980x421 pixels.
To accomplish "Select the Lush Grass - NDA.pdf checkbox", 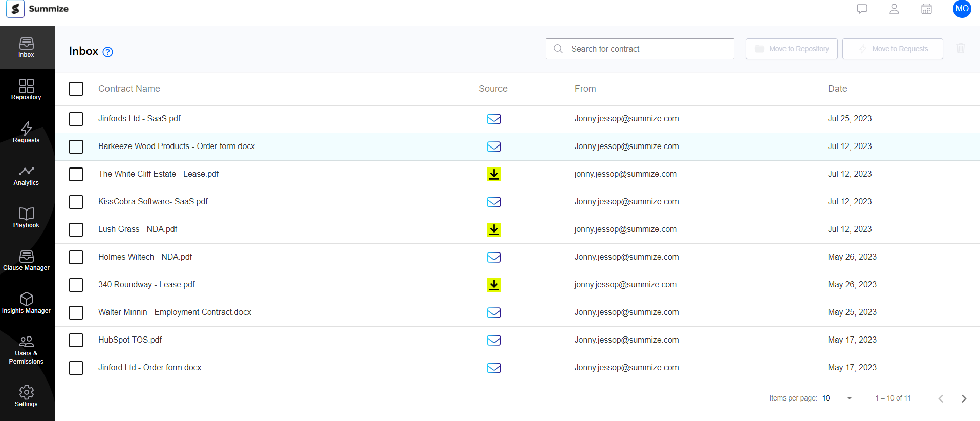I will [x=76, y=229].
